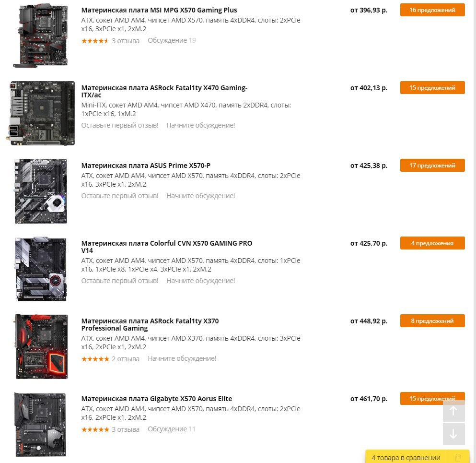Click the scroll-down arrow icon
Screen dimensions: 476x463
click(453, 434)
